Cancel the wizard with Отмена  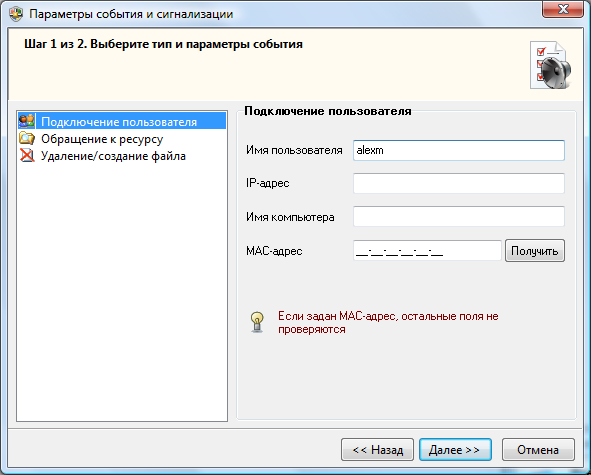click(x=538, y=449)
